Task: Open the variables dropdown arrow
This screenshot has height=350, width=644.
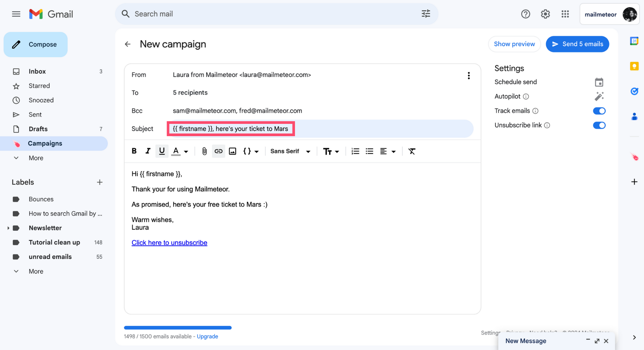Action: tap(256, 152)
